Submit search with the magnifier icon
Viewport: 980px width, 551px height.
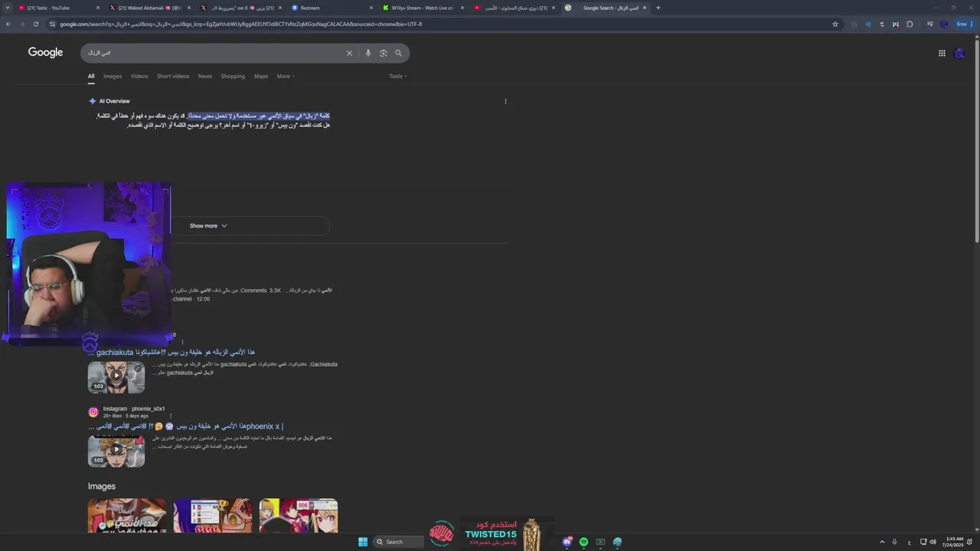398,53
